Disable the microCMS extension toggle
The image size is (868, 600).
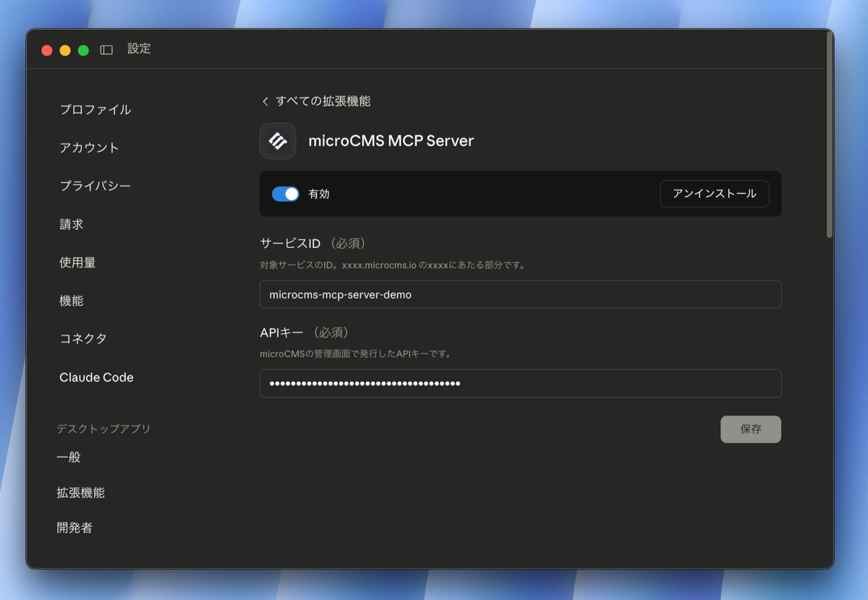click(286, 194)
